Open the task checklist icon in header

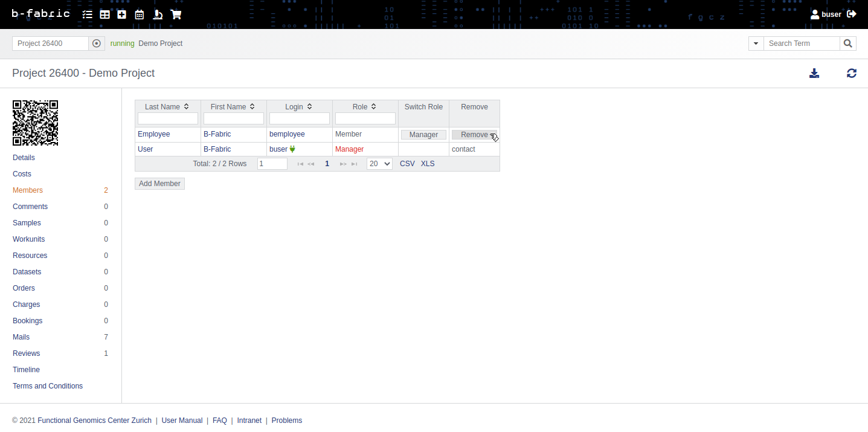tap(88, 15)
